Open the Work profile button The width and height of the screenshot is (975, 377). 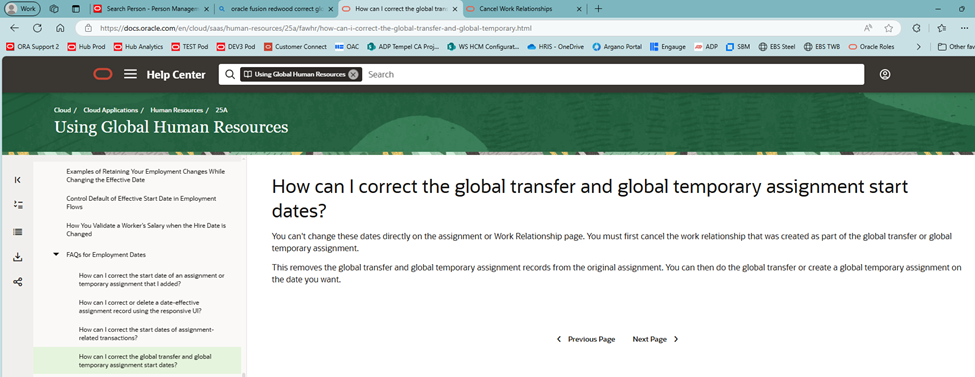(x=22, y=9)
